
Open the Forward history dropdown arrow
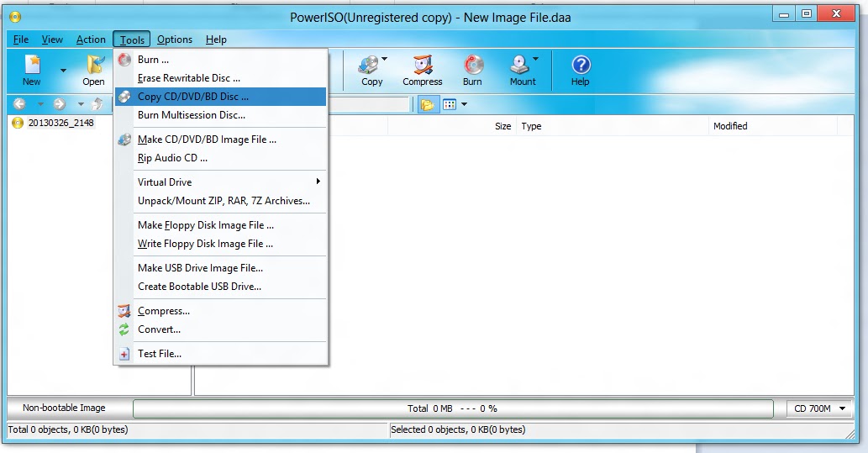tap(81, 104)
